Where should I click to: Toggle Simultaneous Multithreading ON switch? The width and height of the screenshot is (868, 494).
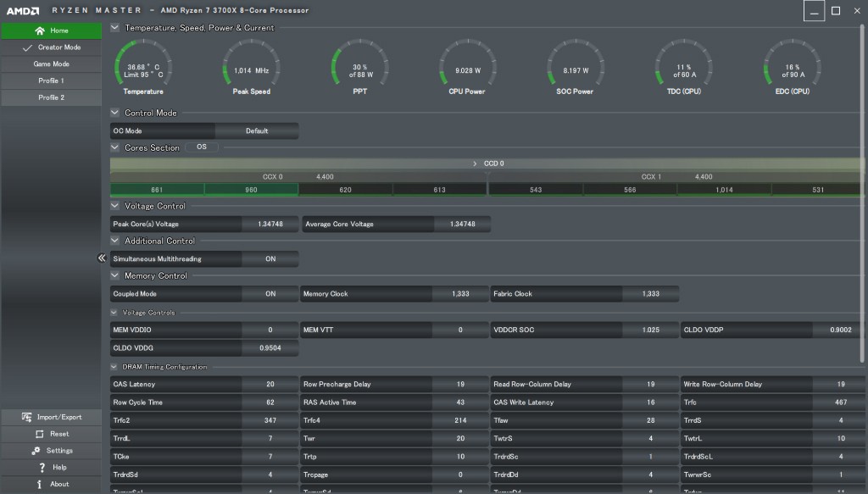click(x=270, y=259)
